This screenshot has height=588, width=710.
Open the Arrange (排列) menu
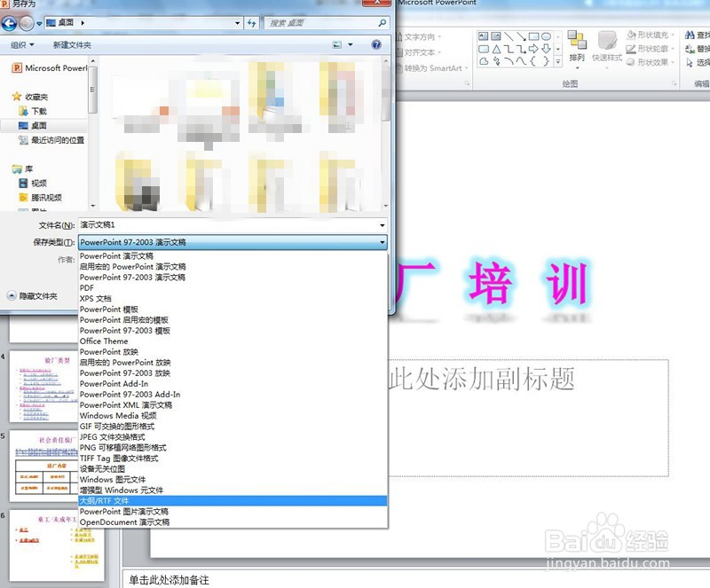(x=577, y=50)
